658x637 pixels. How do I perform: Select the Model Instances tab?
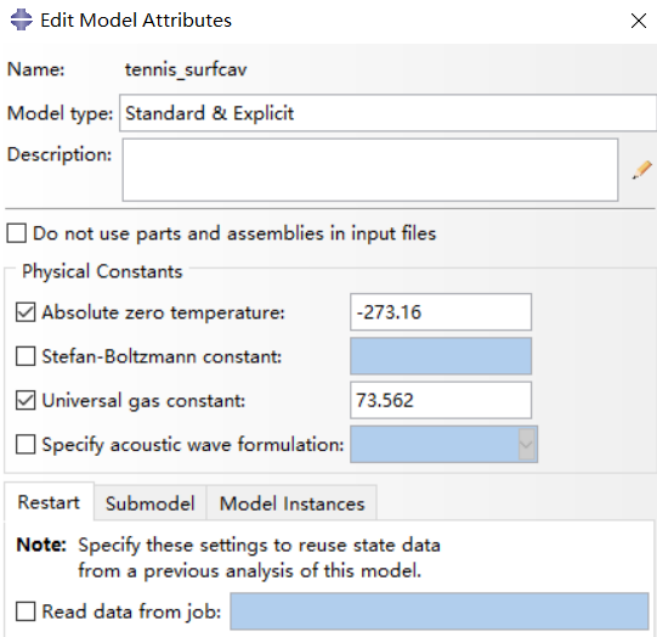[292, 503]
